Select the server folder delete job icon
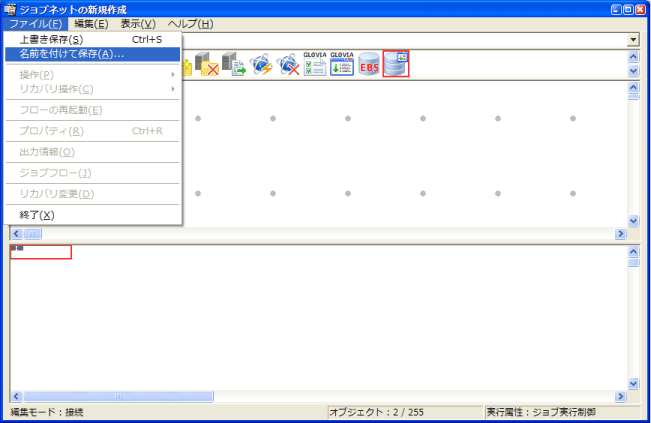The height and width of the screenshot is (423, 651). 207,64
